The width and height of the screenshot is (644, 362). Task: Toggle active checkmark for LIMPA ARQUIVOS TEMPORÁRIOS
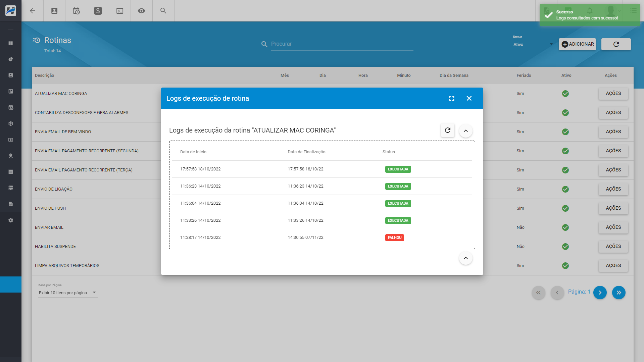[x=565, y=266]
